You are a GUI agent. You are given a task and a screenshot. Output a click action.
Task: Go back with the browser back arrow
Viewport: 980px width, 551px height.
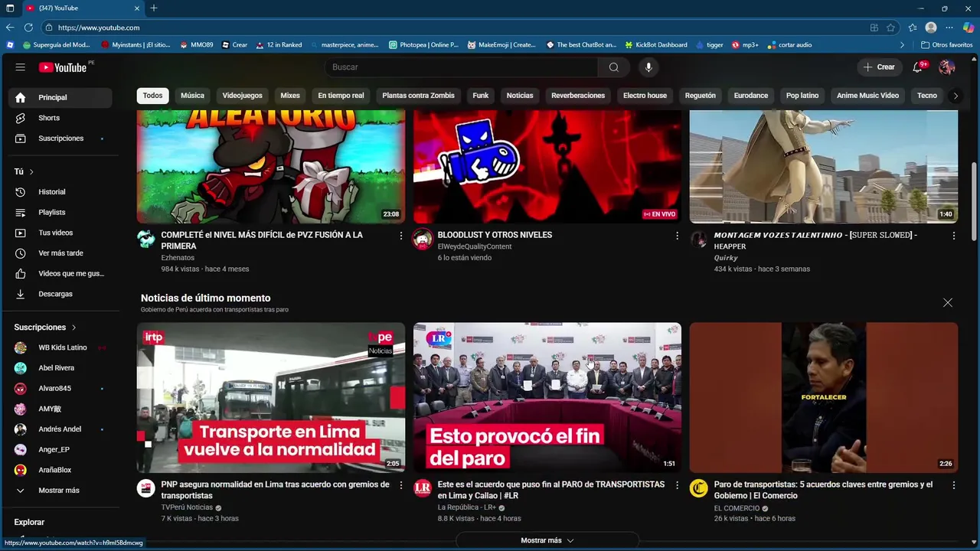pos(10,28)
